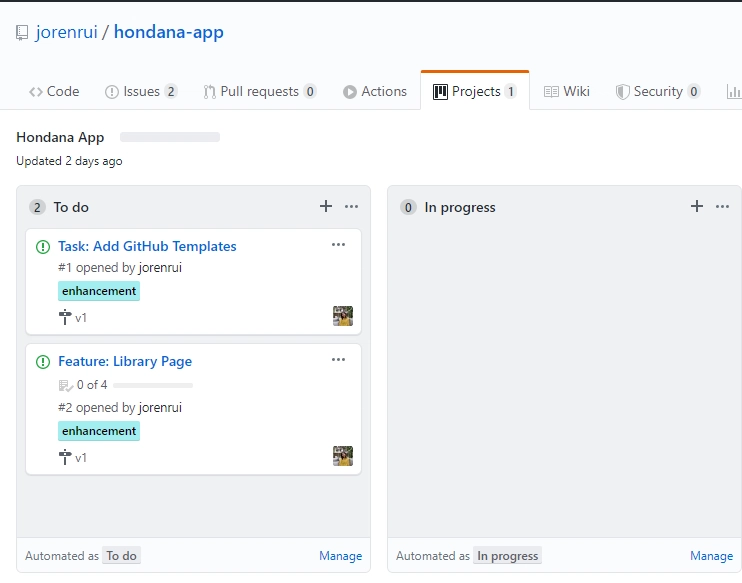Click assignee avatar on Library Page card
Image resolution: width=742 pixels, height=583 pixels.
(x=343, y=456)
